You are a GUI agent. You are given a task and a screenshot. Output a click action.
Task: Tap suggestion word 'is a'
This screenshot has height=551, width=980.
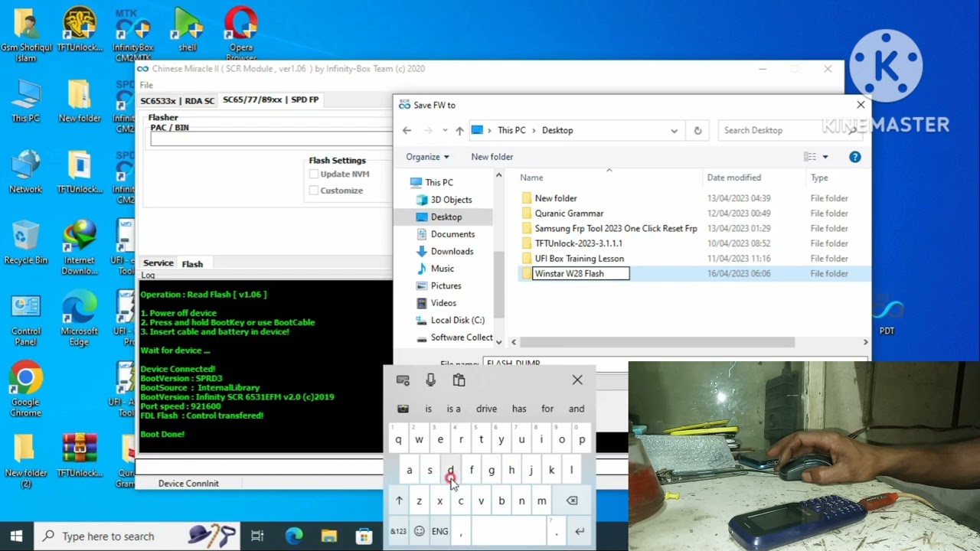tap(453, 409)
